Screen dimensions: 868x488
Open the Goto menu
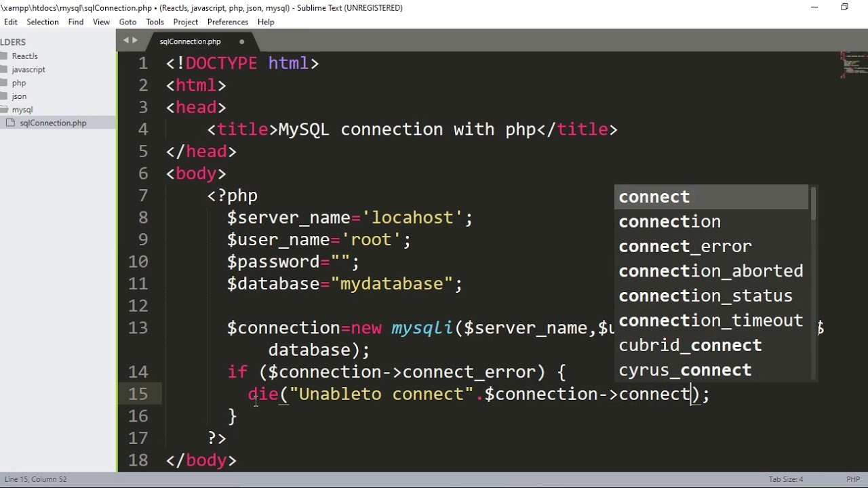click(127, 22)
